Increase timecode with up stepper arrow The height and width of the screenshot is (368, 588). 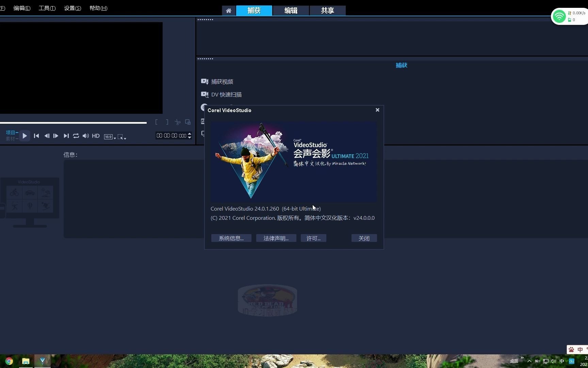point(190,134)
